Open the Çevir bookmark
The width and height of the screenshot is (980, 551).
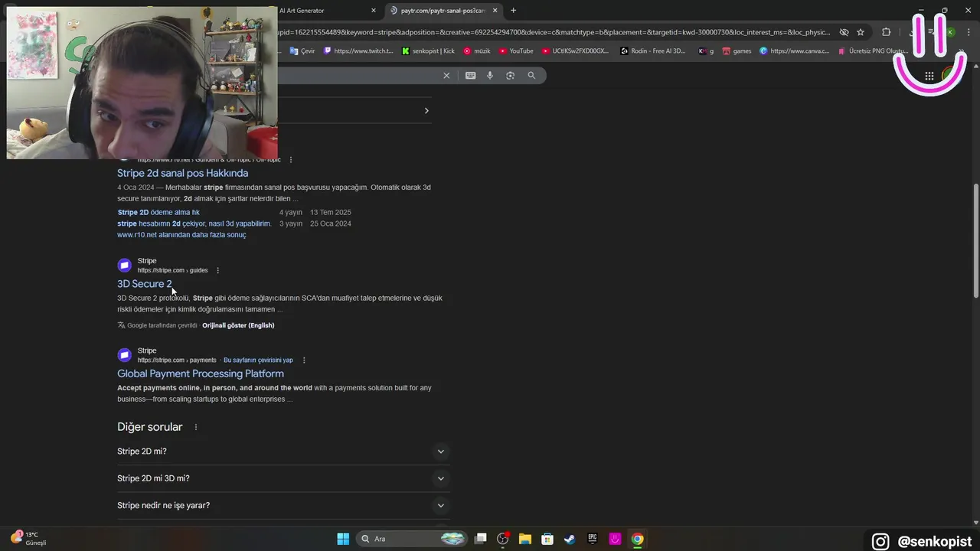point(302,51)
